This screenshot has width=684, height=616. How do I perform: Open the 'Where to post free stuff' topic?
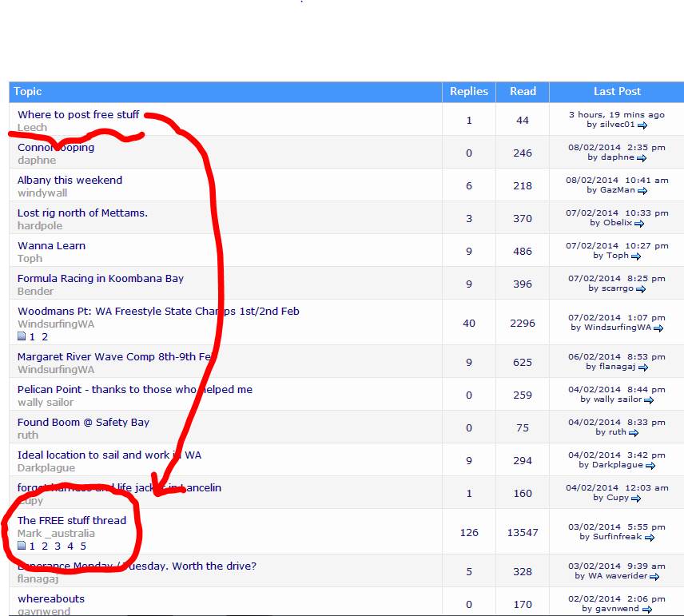tap(78, 115)
